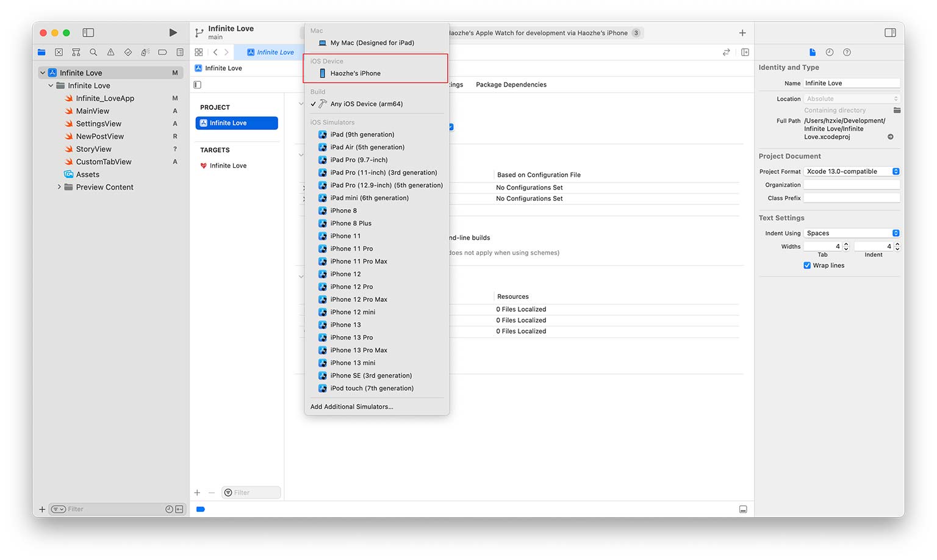The width and height of the screenshot is (937, 560).
Task: Toggle the Wrap lines checkbox
Action: 807,265
